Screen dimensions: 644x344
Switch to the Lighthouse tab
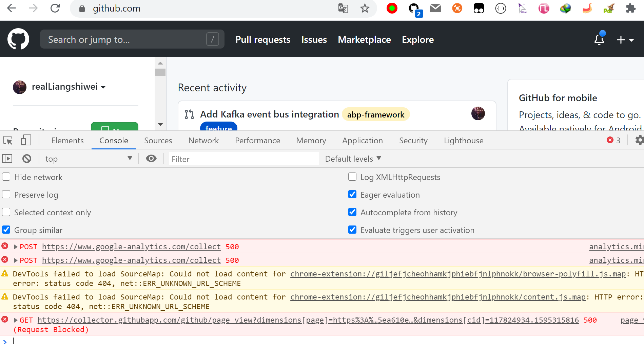[464, 141]
